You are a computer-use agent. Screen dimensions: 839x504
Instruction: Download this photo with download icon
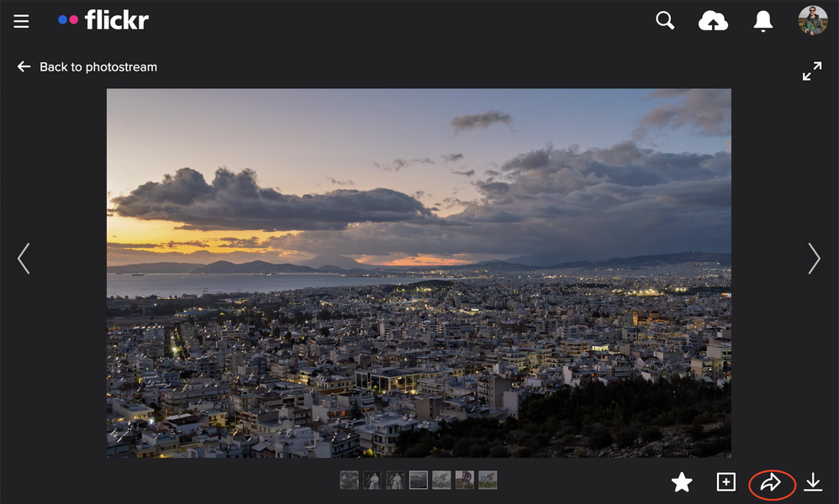813,482
